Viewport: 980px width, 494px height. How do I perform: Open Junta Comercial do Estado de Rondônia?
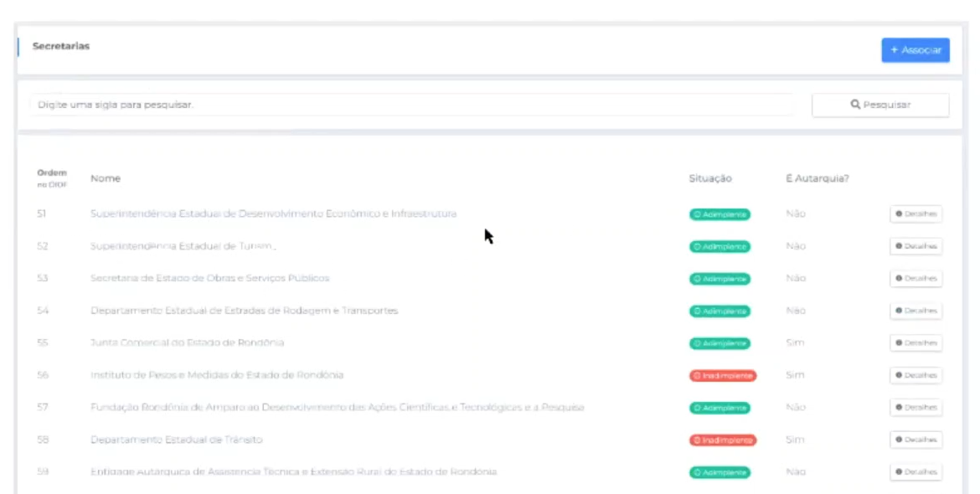click(187, 342)
